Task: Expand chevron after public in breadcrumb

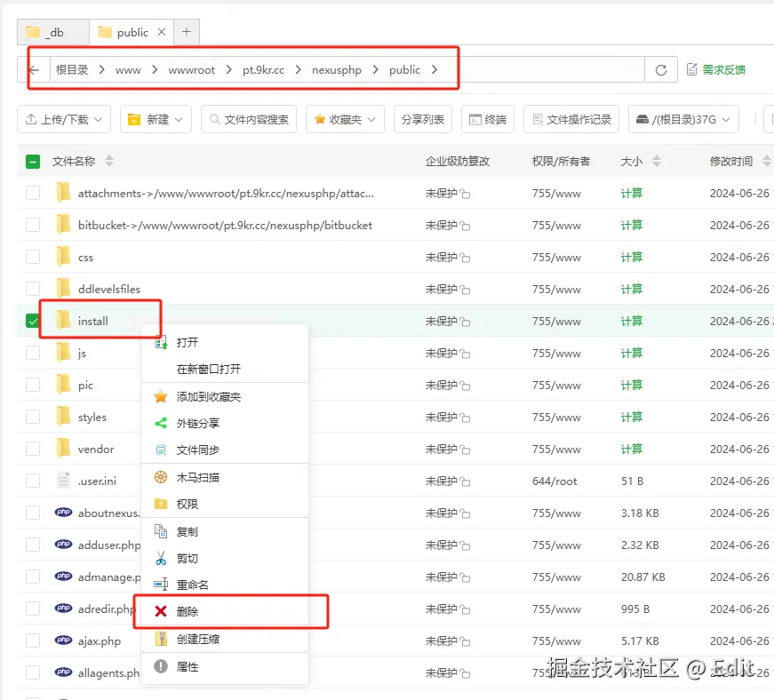Action: tap(435, 69)
